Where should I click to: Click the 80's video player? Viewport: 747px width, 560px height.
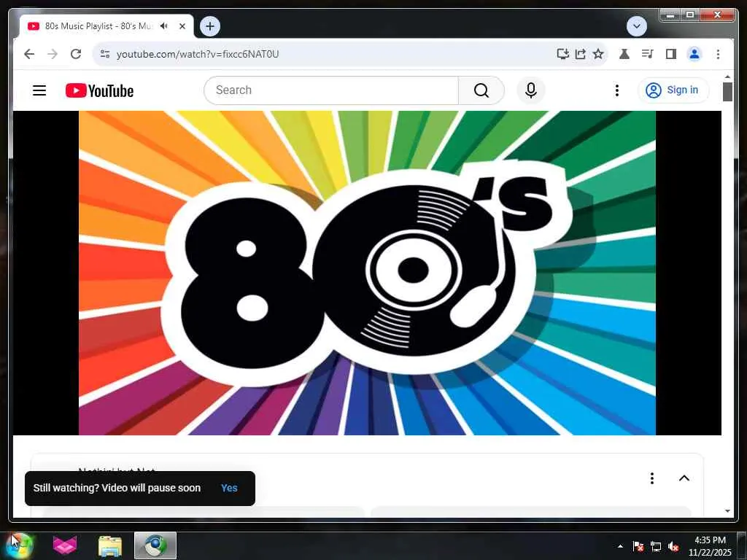(x=367, y=273)
